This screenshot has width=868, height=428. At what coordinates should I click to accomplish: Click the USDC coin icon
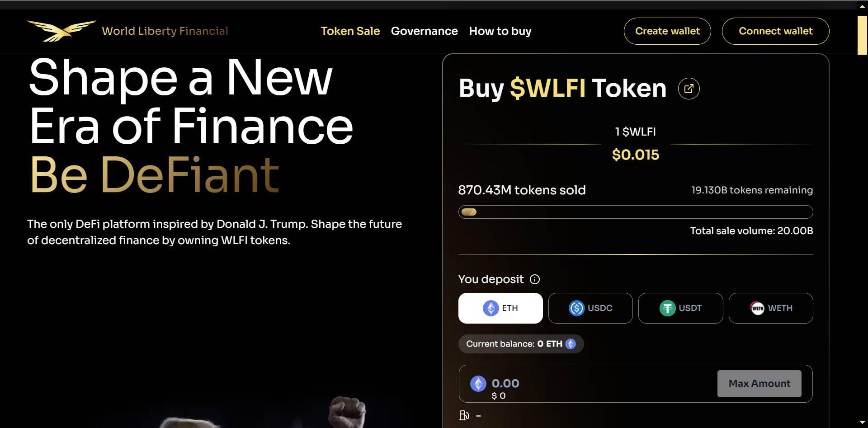coord(576,308)
